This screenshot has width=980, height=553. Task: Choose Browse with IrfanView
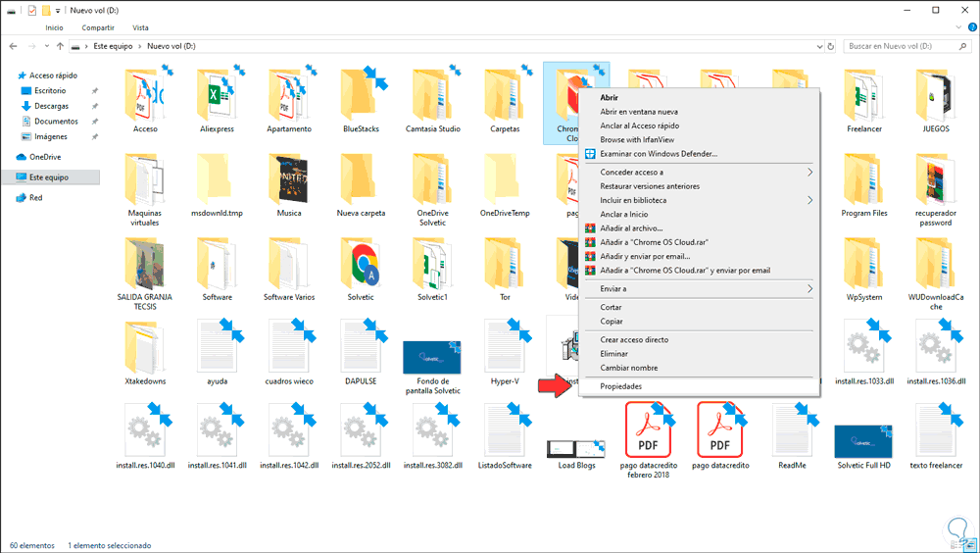coord(637,139)
